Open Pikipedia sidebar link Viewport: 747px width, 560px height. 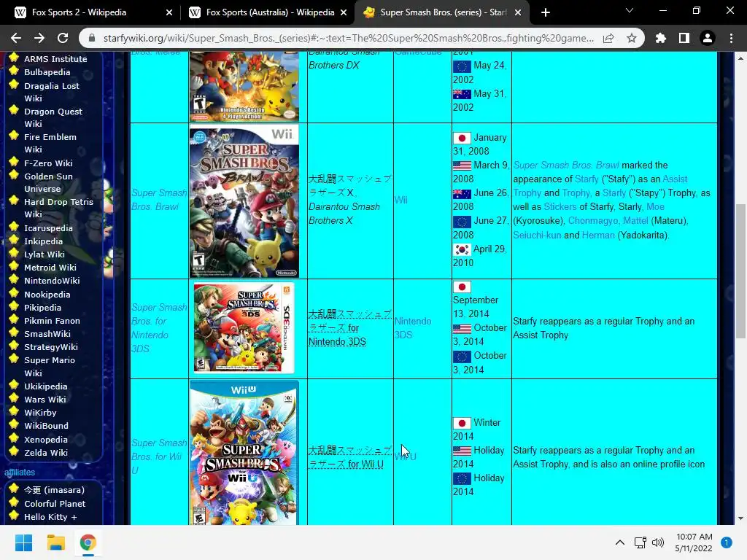point(42,308)
